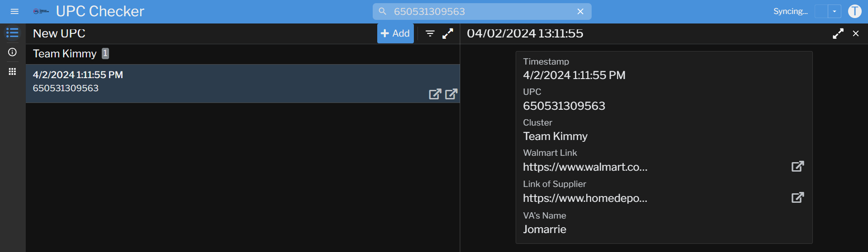
Task: Open the info icon in left sidebar
Action: pos(12,52)
